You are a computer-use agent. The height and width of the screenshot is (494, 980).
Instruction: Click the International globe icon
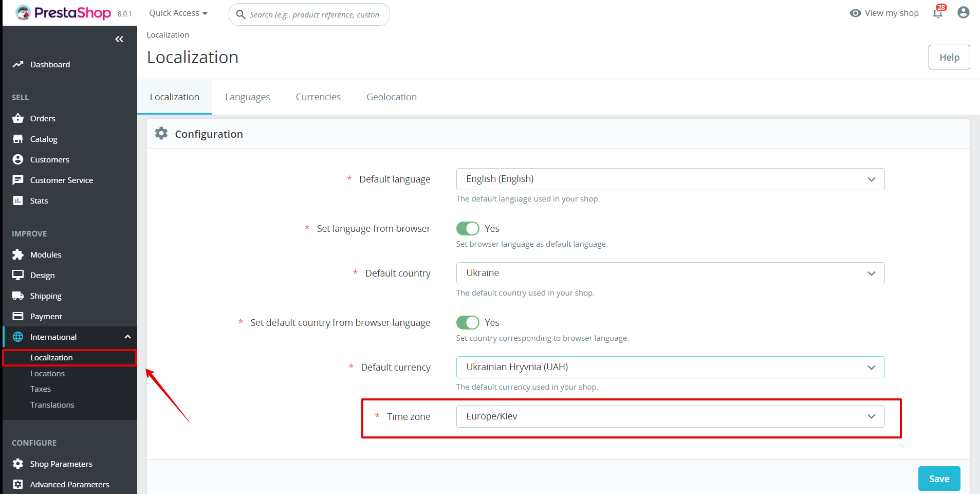(x=18, y=337)
